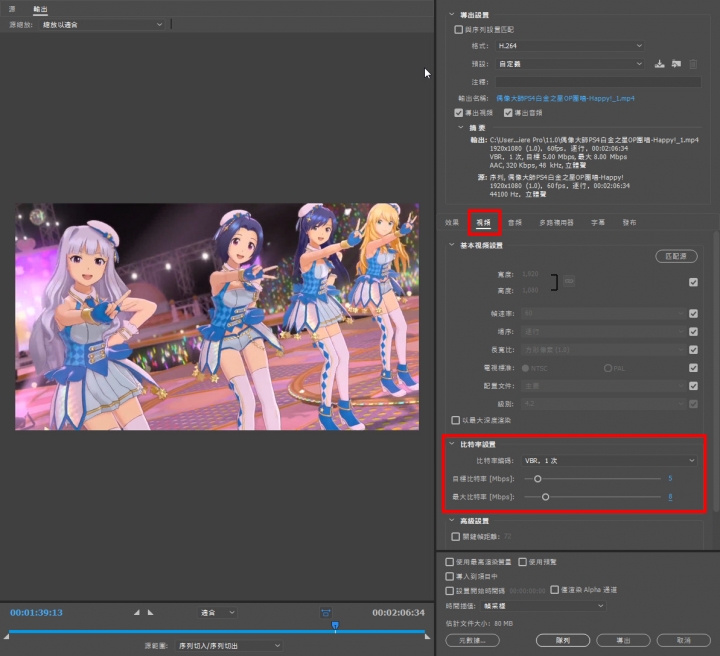This screenshot has width=720, height=656.
Task: Click the set out point triangle icon
Action: (150, 612)
